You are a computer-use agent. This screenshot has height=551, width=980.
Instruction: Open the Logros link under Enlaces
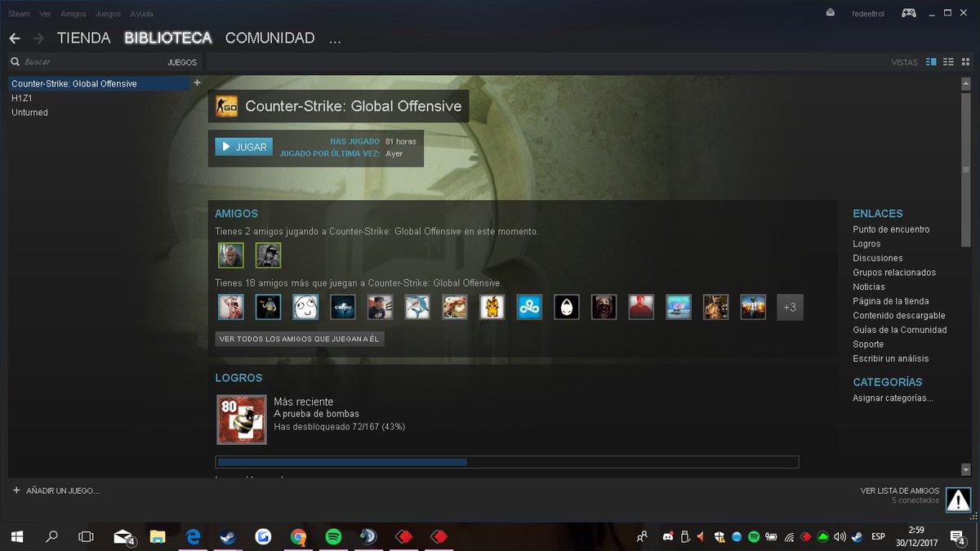(x=866, y=244)
